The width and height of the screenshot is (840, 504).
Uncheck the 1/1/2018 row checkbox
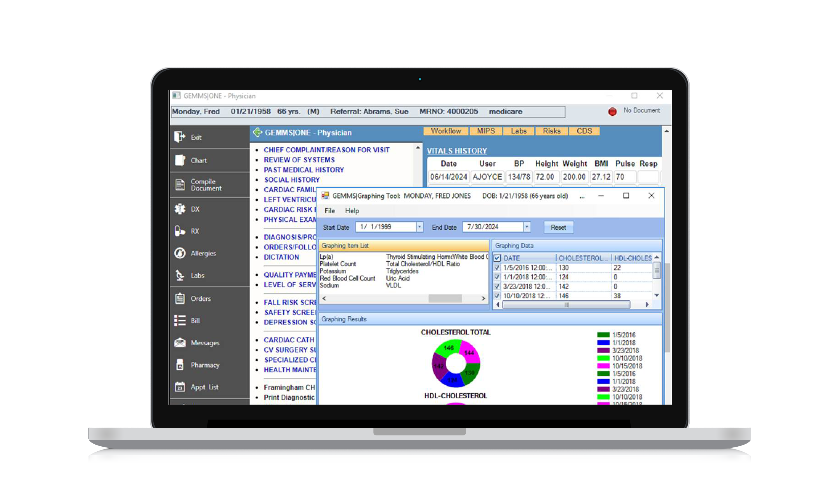click(x=497, y=277)
